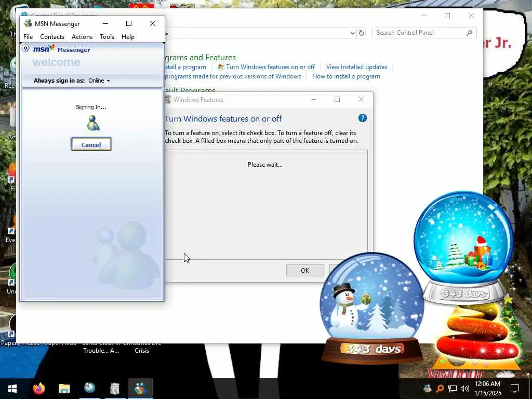Click the 'Crisis' desktop shortcut label
This screenshot has height=399, width=532.
coord(142,351)
